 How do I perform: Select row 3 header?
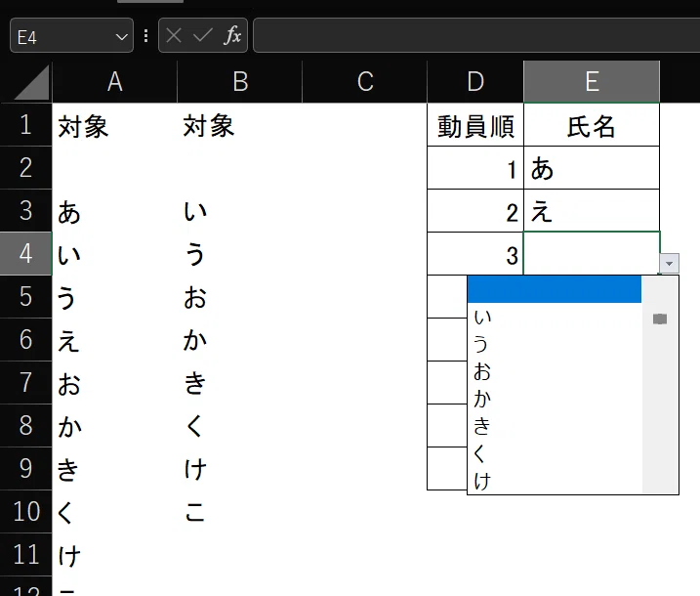pyautogui.click(x=26, y=210)
